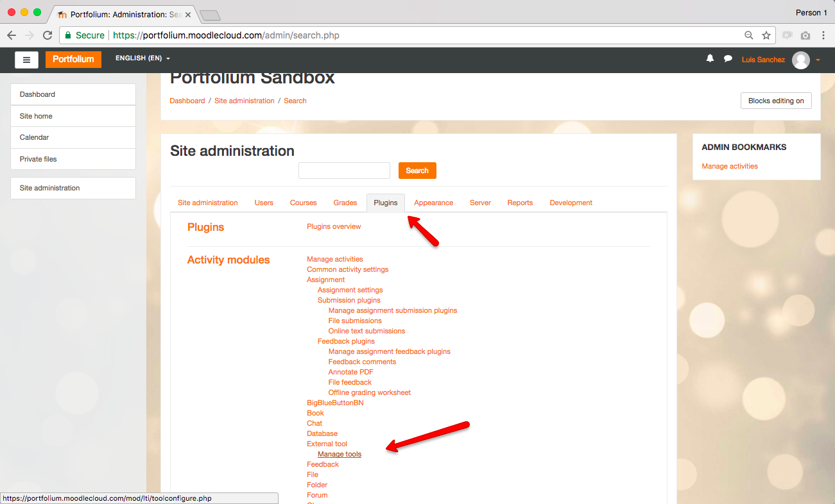
Task: Switch to the Reports tab
Action: tap(520, 203)
